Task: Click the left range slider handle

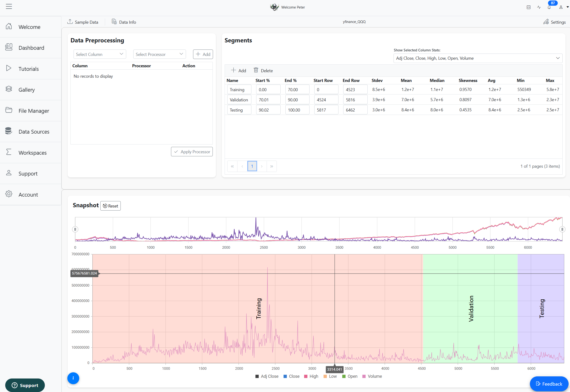Action: point(75,229)
